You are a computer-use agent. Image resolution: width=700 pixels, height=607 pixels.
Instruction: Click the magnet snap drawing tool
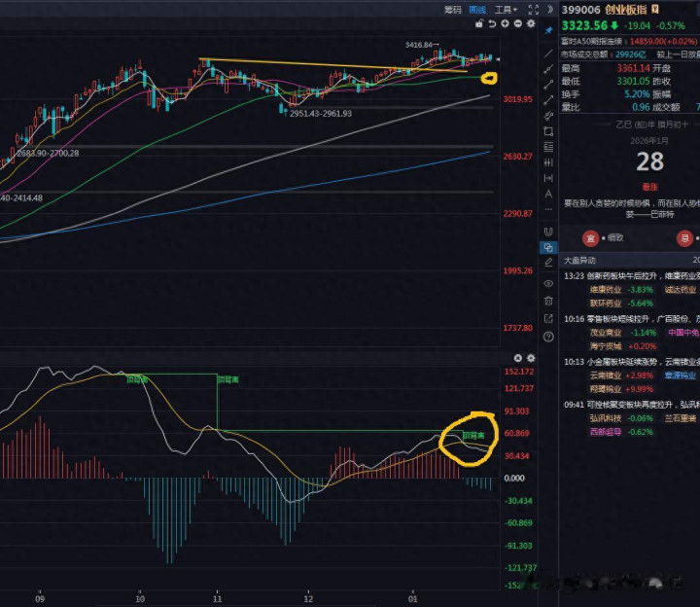tap(549, 232)
